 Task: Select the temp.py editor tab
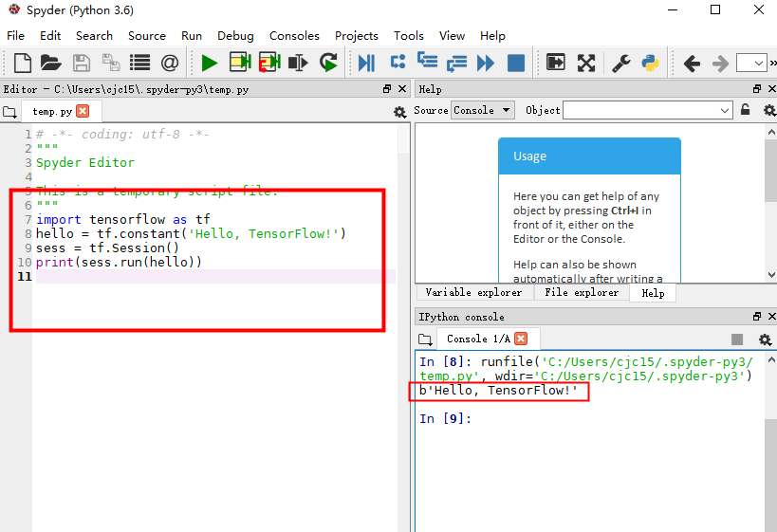(52, 112)
